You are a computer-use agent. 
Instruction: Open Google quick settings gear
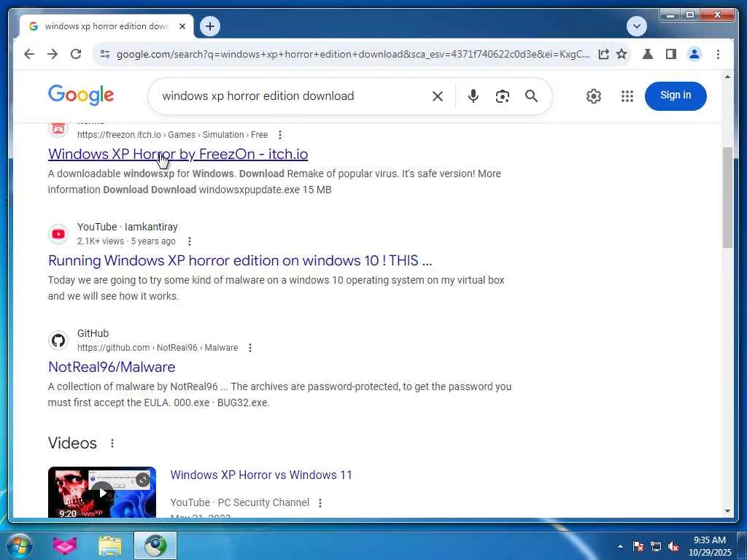point(594,96)
